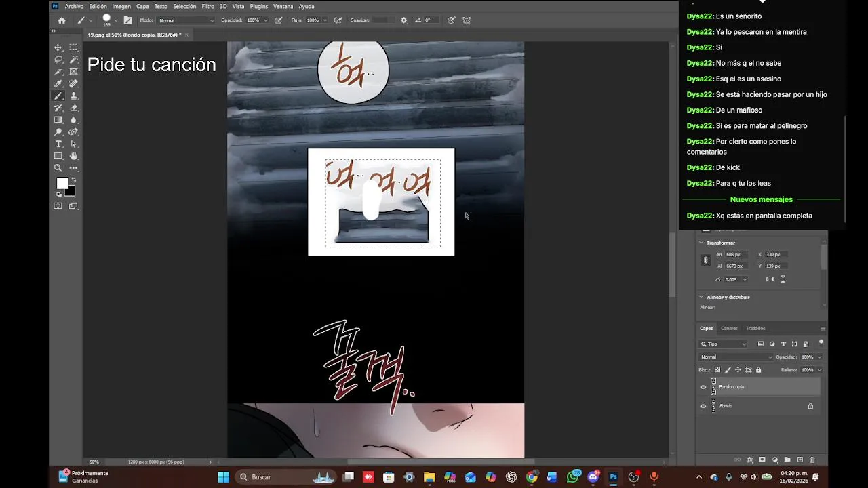Viewport: 868px width, 488px height.
Task: Delete layer with trash icon
Action: [812, 460]
